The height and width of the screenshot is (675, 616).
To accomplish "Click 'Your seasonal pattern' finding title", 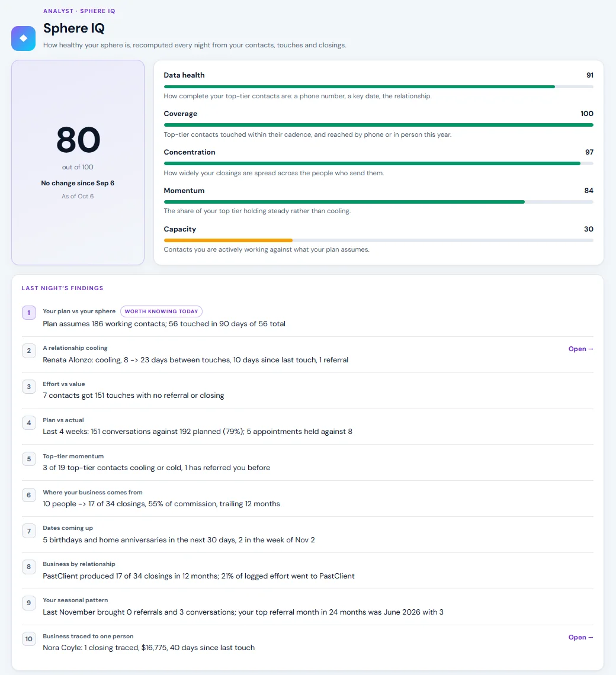I will click(x=75, y=600).
